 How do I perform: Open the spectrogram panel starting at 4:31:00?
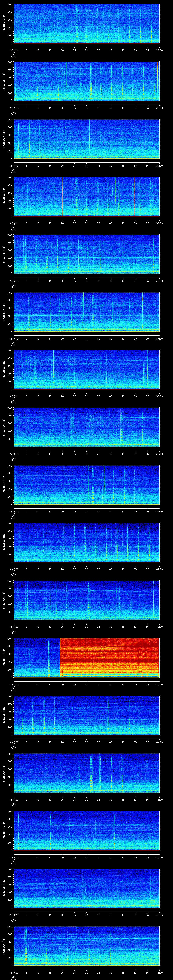click(86, 24)
